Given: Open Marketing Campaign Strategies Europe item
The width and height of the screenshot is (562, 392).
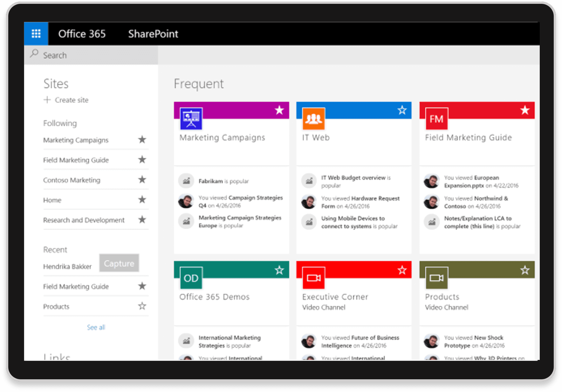Looking at the screenshot, I should click(240, 221).
